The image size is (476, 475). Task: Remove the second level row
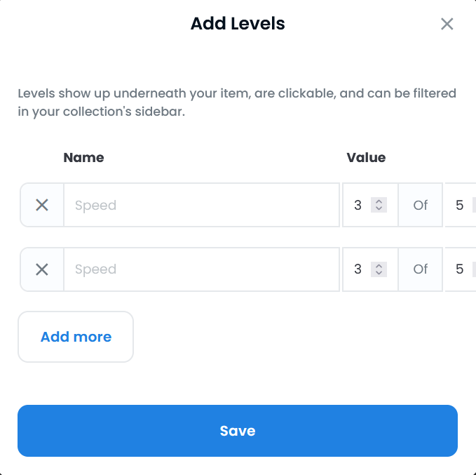click(x=42, y=269)
